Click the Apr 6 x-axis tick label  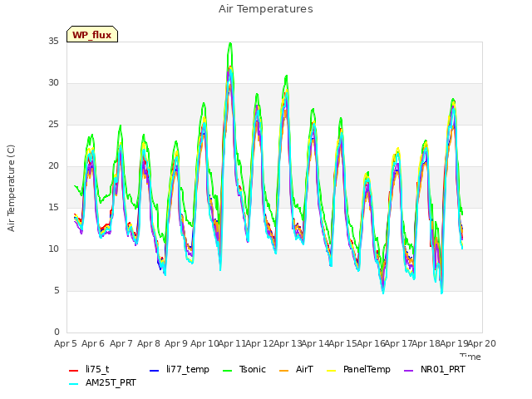click(x=93, y=343)
